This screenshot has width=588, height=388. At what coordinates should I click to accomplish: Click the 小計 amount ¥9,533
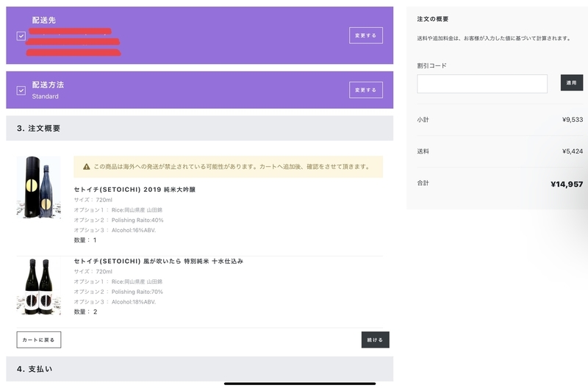[x=573, y=120]
